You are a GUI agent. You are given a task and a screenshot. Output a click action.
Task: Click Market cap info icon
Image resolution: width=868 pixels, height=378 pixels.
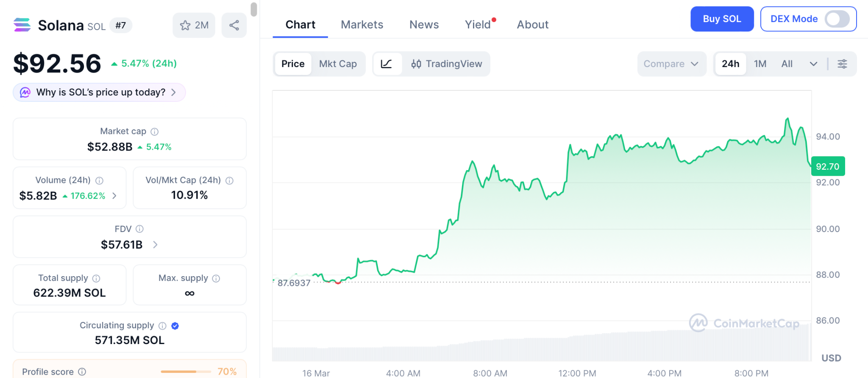tap(155, 132)
